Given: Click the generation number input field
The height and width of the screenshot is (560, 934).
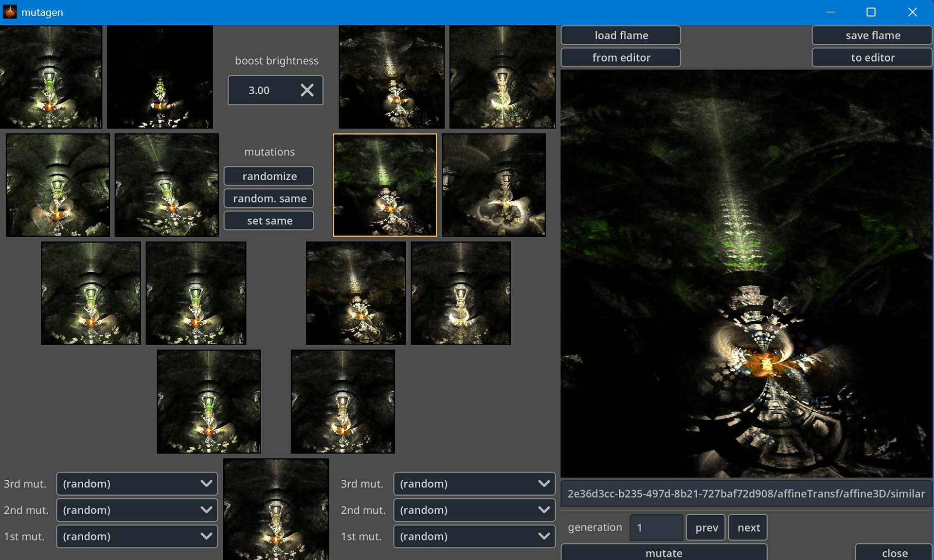Looking at the screenshot, I should tap(655, 527).
